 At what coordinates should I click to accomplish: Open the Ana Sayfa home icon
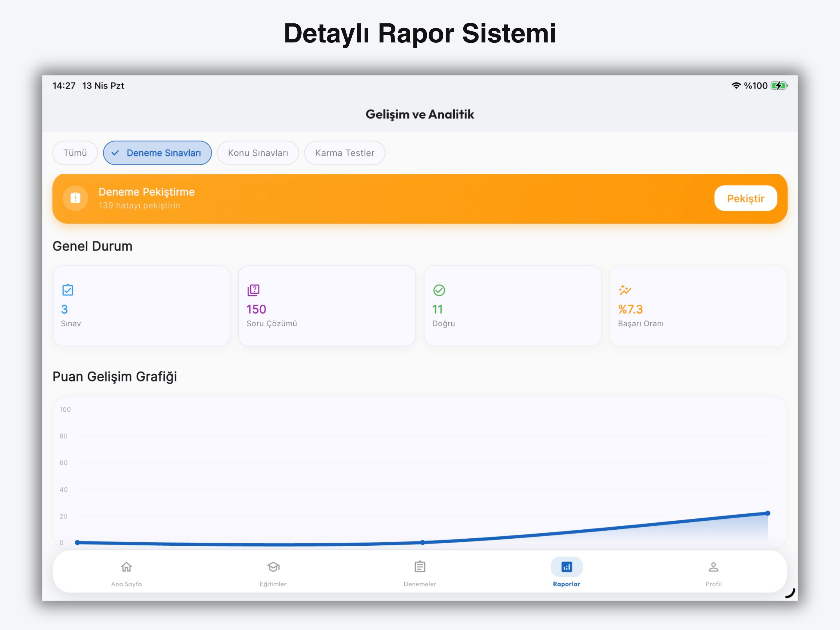pos(126,567)
